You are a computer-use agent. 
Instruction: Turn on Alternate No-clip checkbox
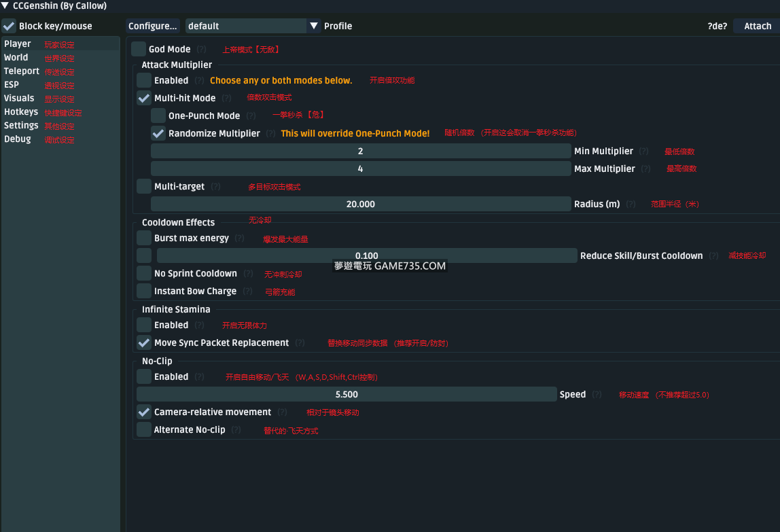point(144,429)
